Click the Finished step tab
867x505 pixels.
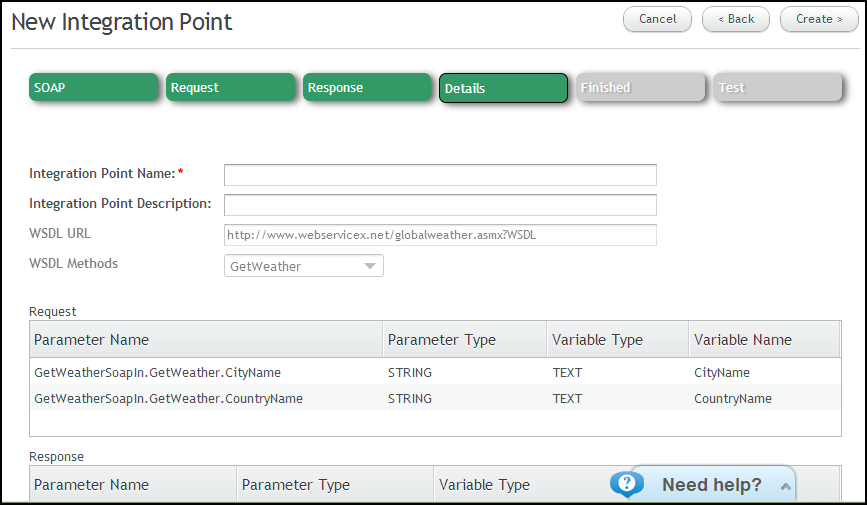click(641, 87)
